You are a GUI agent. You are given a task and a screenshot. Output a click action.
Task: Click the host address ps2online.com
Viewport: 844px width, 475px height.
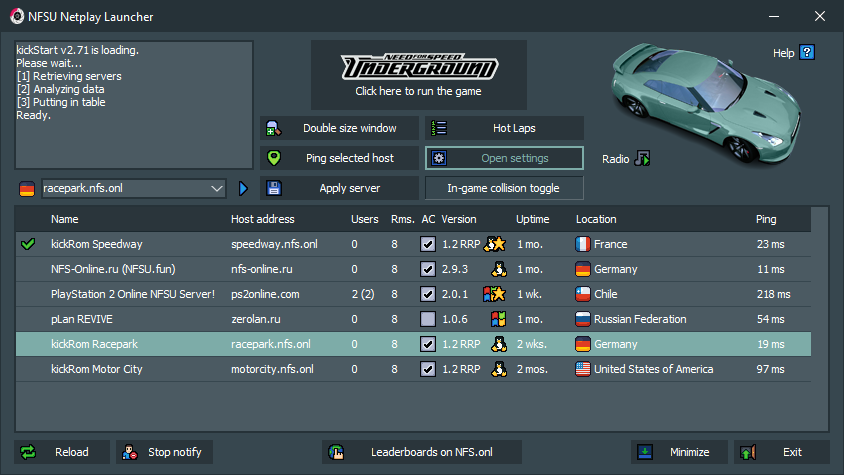click(265, 294)
